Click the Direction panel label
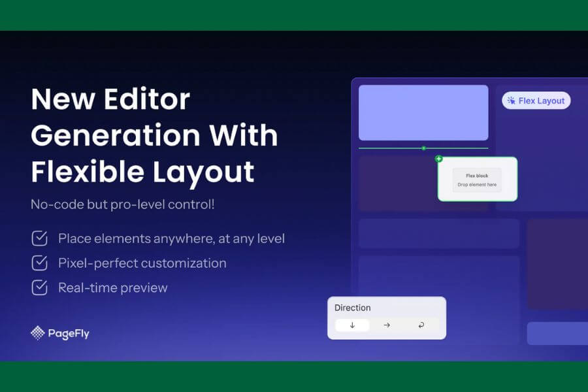This screenshot has width=588, height=392. pos(352,308)
